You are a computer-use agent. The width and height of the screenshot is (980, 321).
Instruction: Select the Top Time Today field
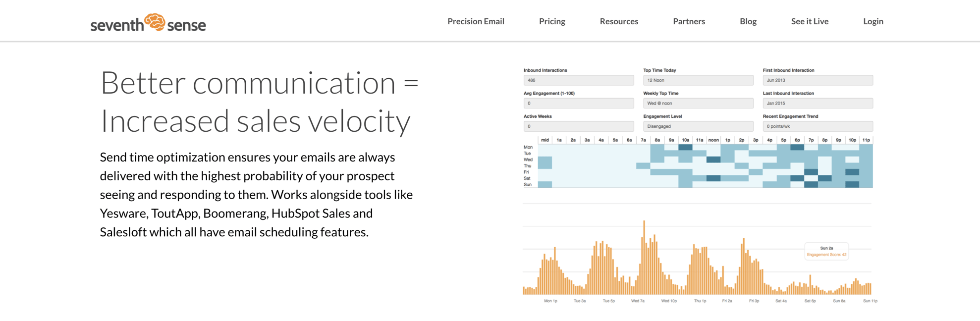pos(698,80)
